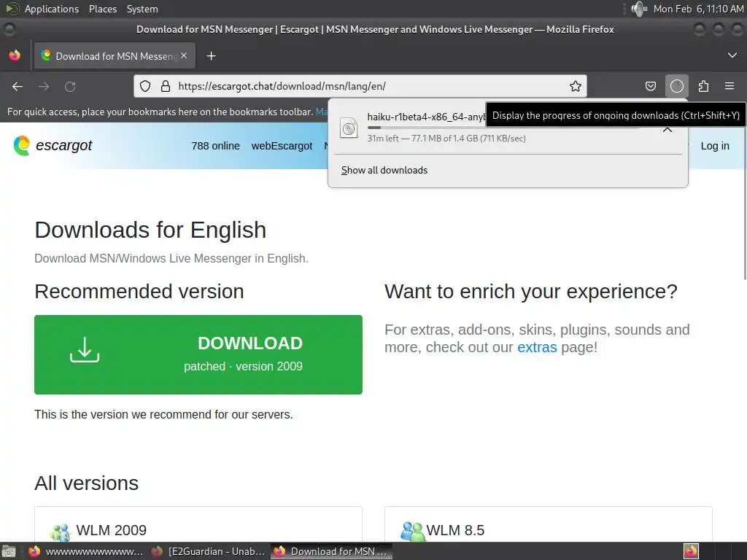This screenshot has height=560, width=747.
Task: Close the Download for MSN Messenger tab
Action: 184,55
